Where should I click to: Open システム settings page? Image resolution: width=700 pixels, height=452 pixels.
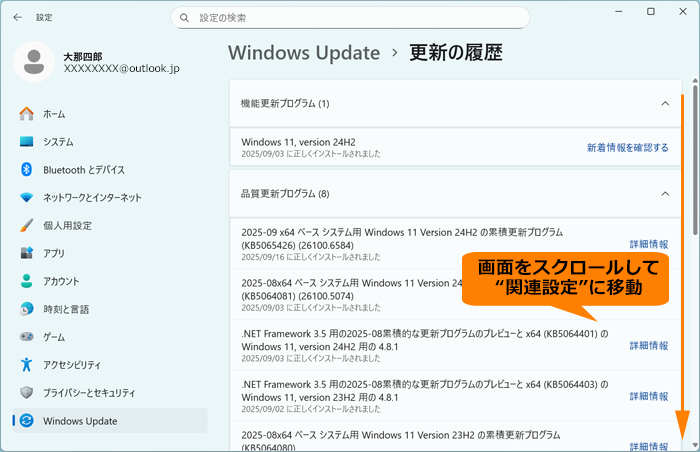click(110, 142)
